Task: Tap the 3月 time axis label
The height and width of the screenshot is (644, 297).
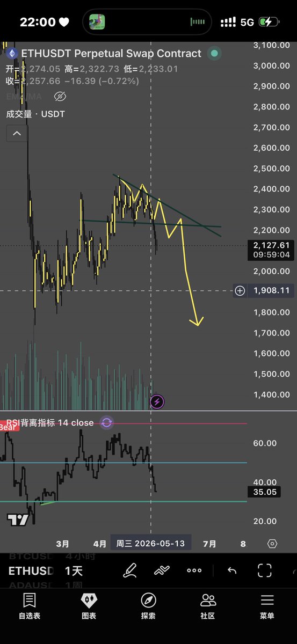Action: coord(62,544)
